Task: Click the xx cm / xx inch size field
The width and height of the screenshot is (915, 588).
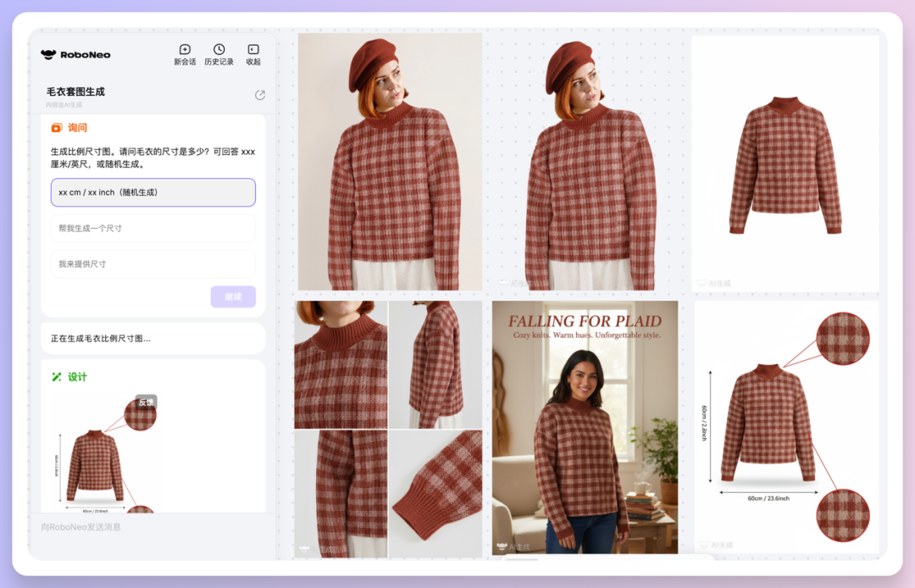Action: (x=152, y=192)
